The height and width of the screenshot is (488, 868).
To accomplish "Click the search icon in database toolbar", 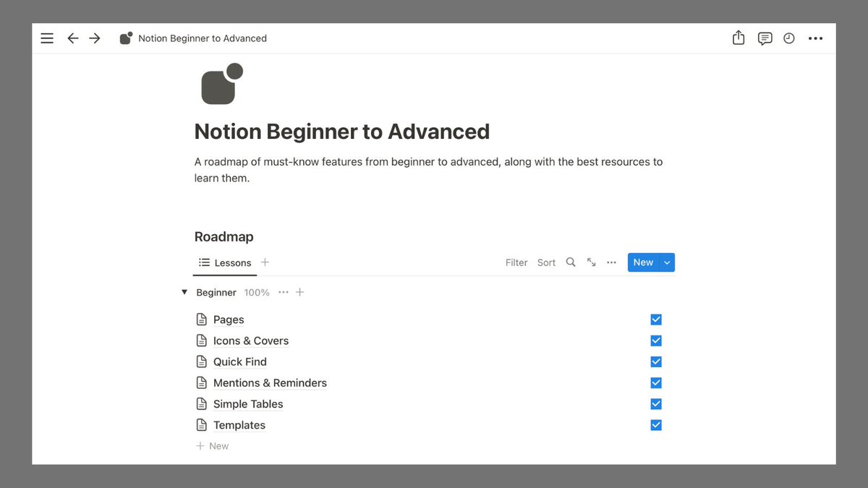I will tap(571, 262).
